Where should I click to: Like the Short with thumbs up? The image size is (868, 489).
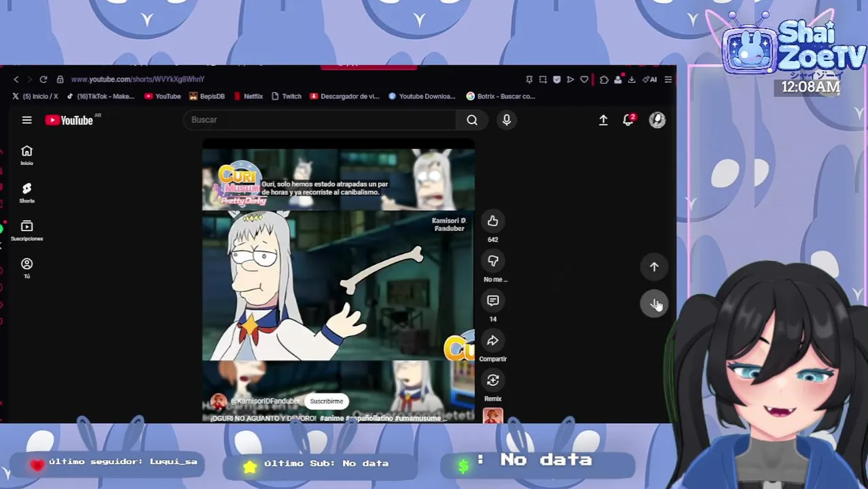coord(493,221)
